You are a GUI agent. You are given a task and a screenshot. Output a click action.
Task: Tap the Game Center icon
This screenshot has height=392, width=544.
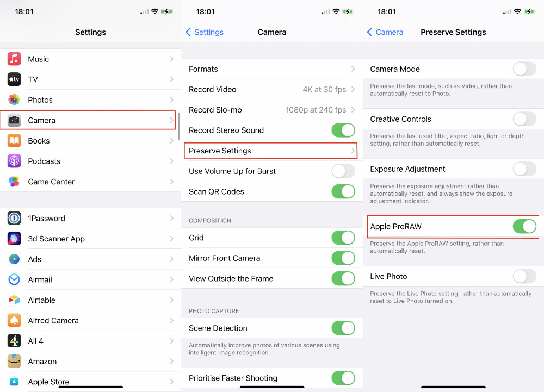click(14, 182)
